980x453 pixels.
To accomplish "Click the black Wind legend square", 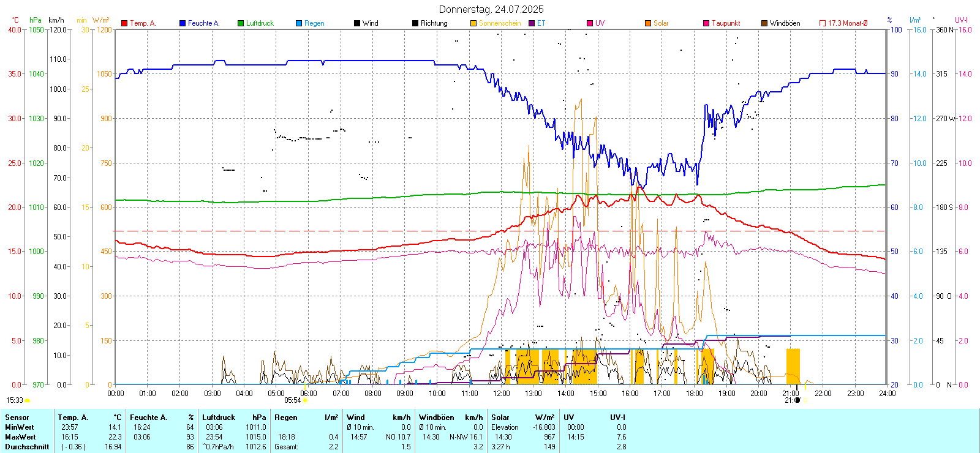I will point(357,23).
